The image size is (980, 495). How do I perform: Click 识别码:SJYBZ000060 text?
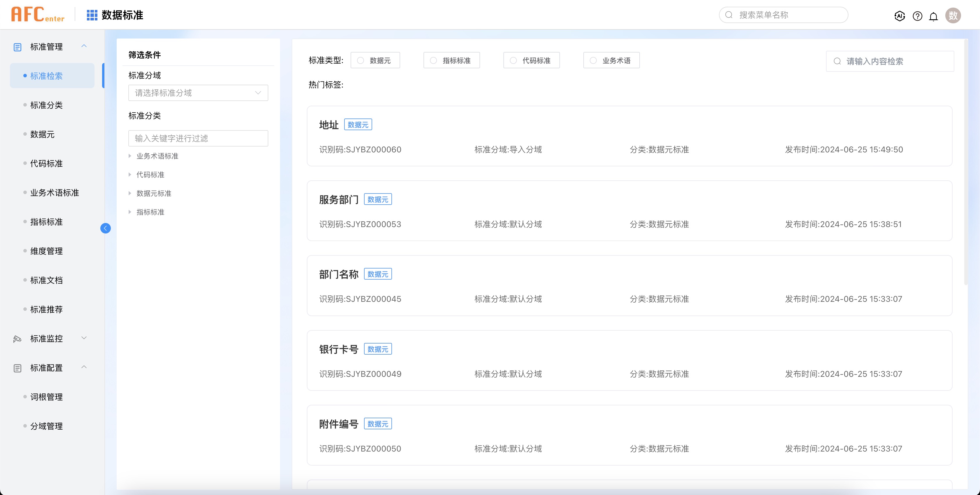pyautogui.click(x=360, y=150)
